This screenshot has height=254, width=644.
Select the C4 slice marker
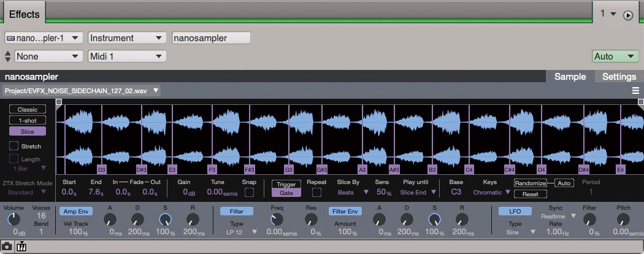pyautogui.click(x=469, y=169)
